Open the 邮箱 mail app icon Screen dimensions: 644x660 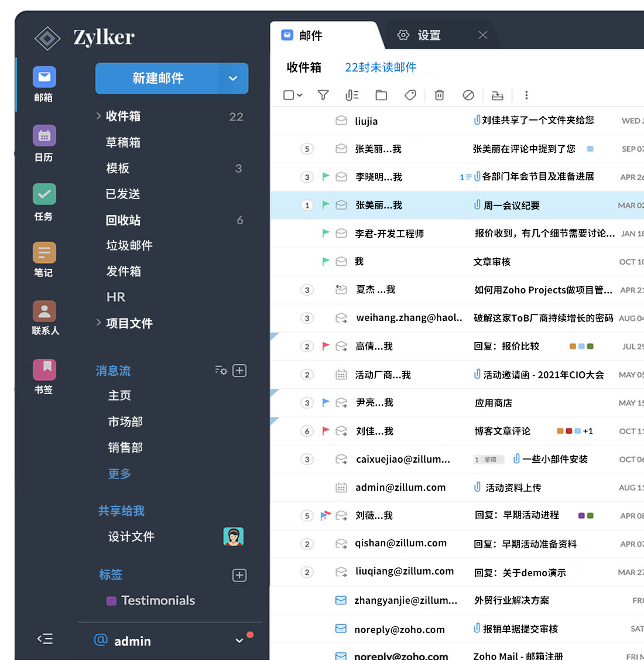tap(44, 77)
